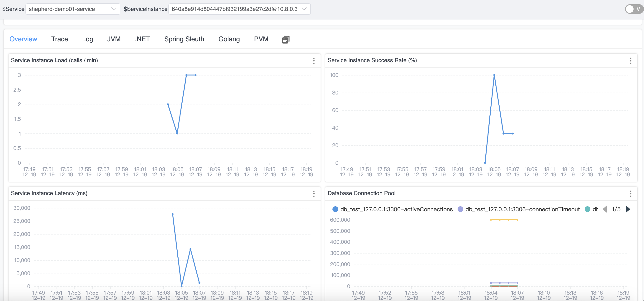Click the copy tabs icon beside PVM
644x301 pixels.
[285, 39]
